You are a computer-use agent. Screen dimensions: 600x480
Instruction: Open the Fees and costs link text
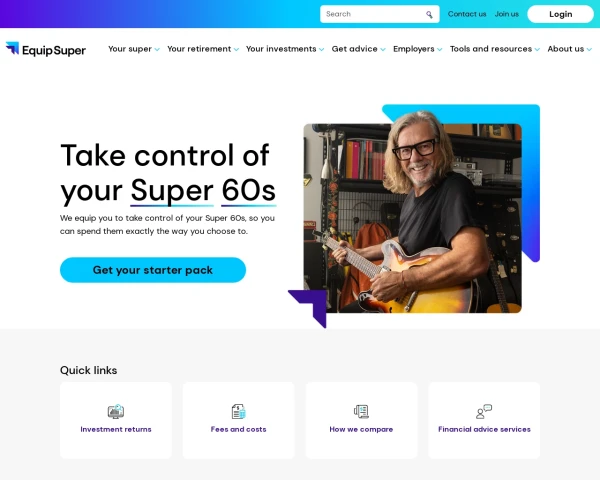238,429
